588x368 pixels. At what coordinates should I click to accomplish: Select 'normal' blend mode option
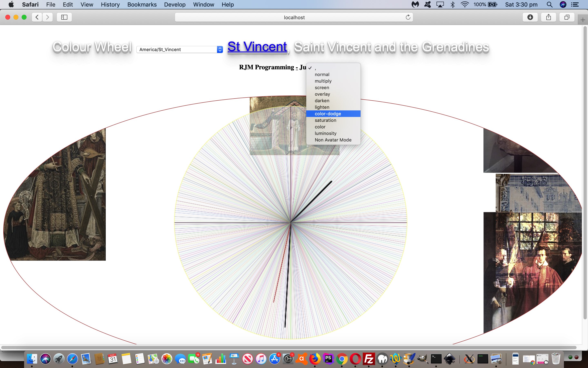[333, 74]
